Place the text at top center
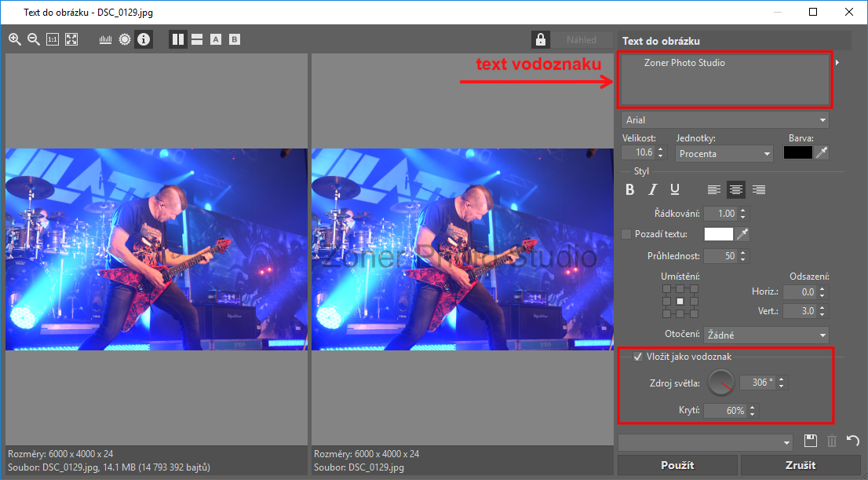The image size is (868, 480). tap(680, 289)
